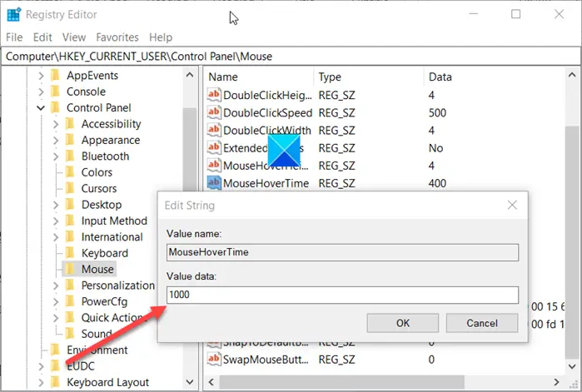Click the Input Method folder icon
Screen dimensions: 582x392
[70, 221]
